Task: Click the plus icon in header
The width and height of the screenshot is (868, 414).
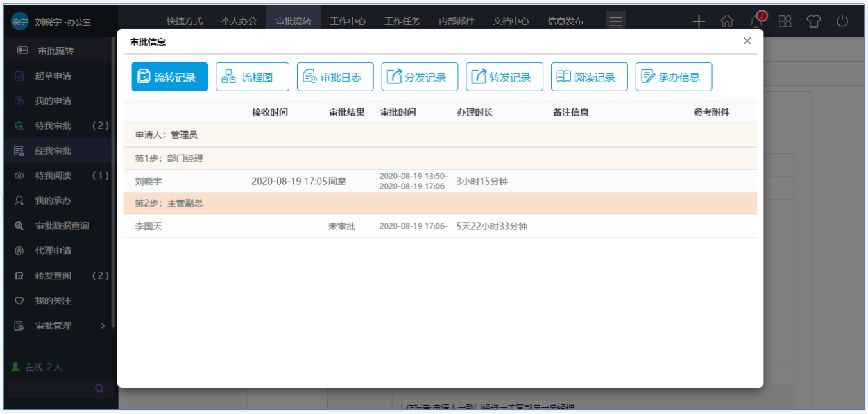Action: (699, 21)
